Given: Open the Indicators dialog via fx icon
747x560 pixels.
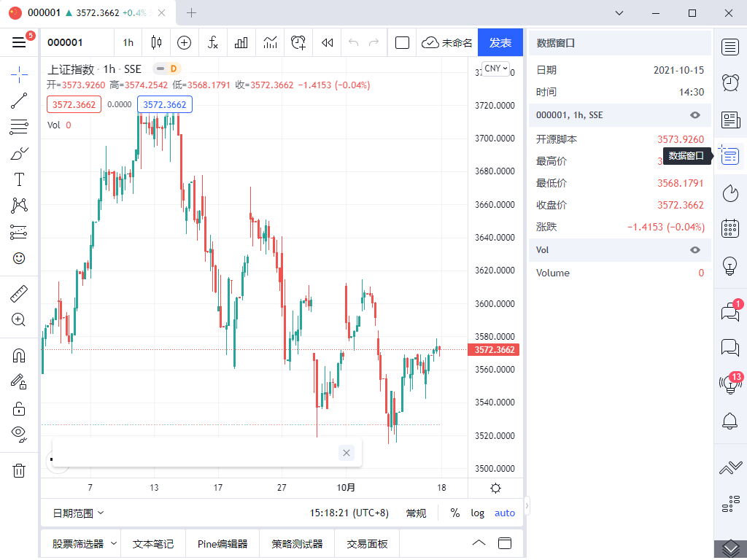Looking at the screenshot, I should (212, 42).
